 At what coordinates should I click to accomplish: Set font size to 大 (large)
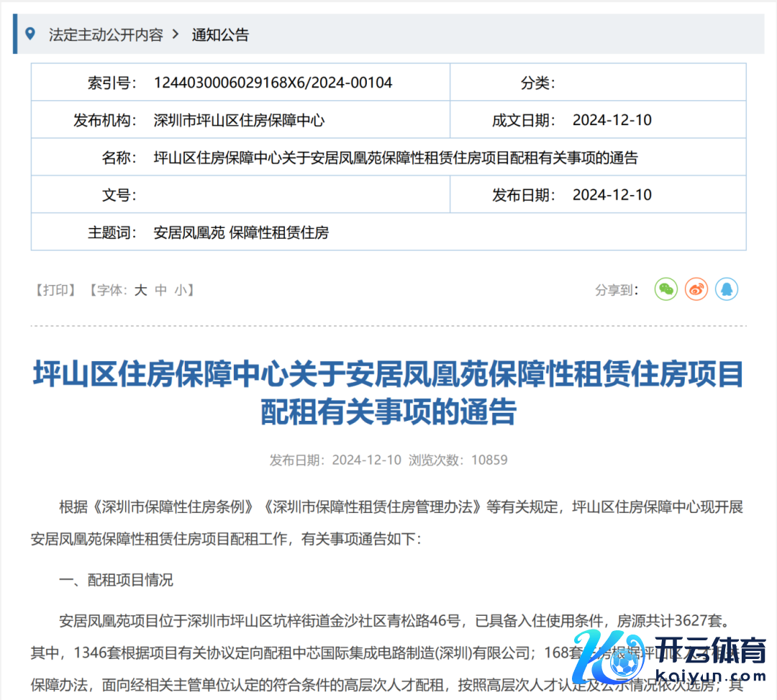141,290
